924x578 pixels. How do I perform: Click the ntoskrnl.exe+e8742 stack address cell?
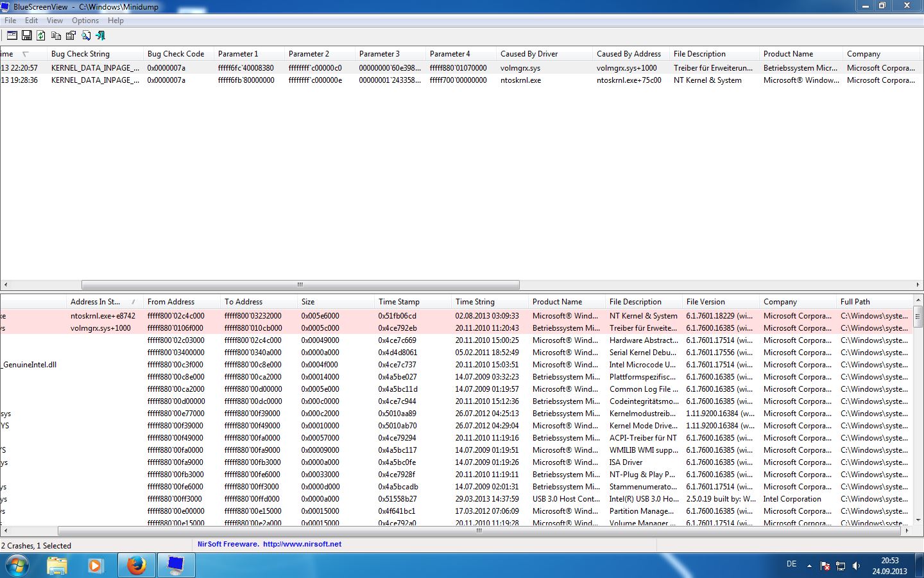point(103,316)
